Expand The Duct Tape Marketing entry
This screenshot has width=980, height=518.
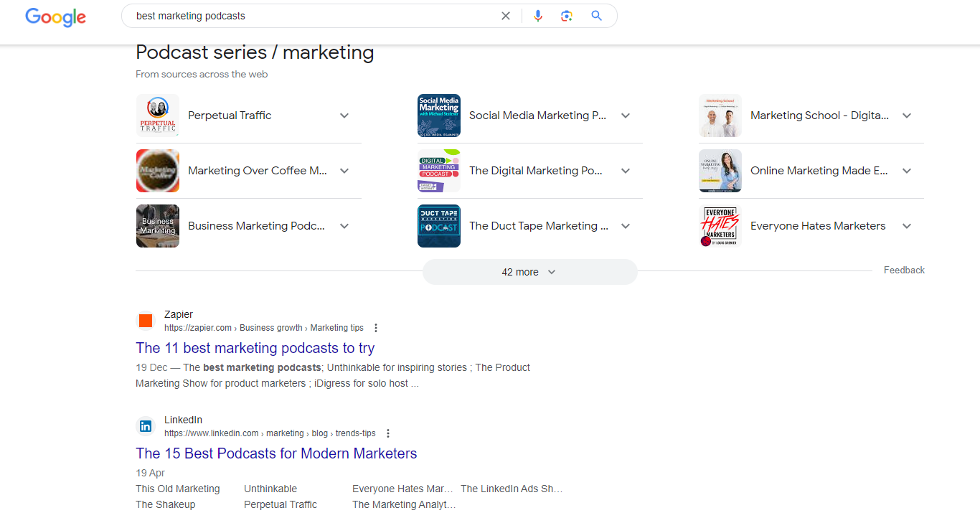[626, 226]
